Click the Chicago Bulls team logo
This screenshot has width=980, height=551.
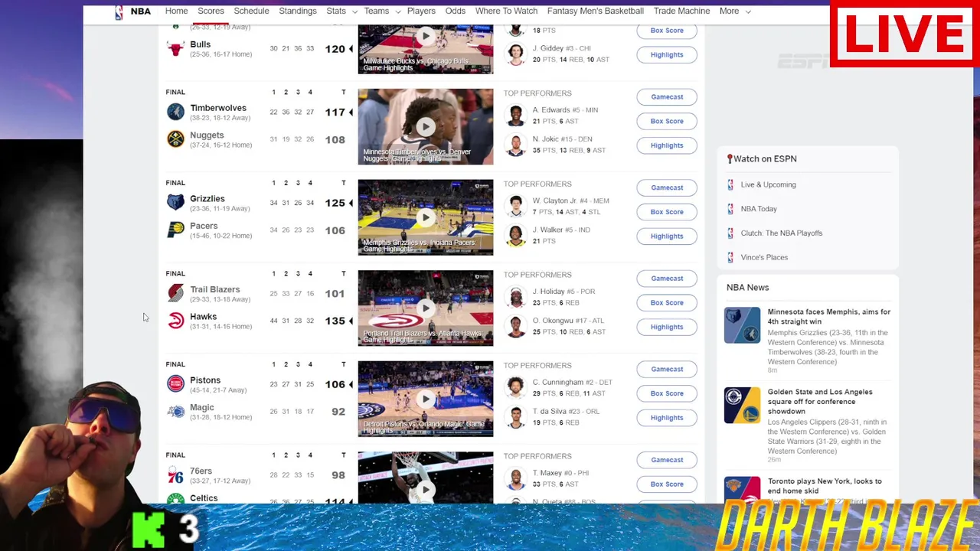[175, 49]
